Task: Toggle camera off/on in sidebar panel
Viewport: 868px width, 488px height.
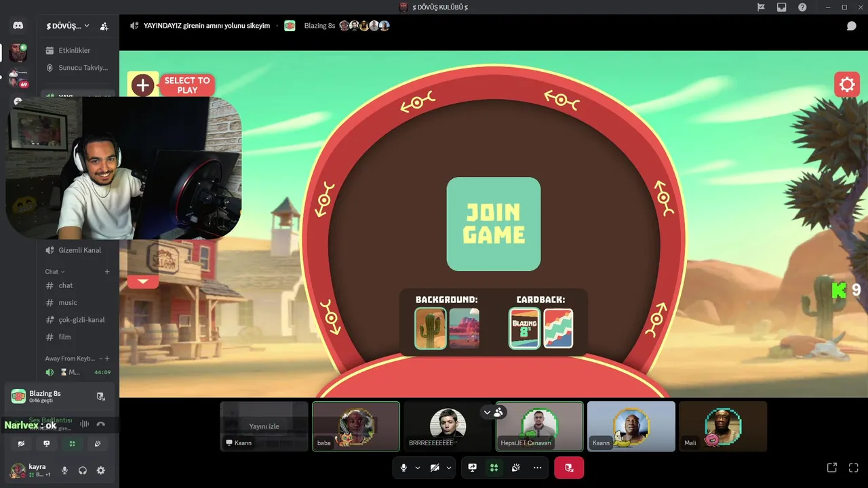Action: pyautogui.click(x=21, y=443)
